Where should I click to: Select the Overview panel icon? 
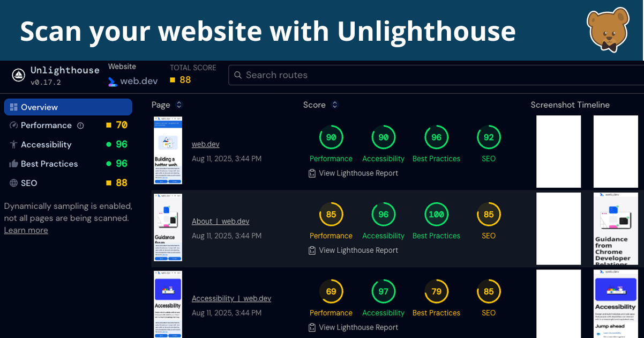tap(12, 107)
